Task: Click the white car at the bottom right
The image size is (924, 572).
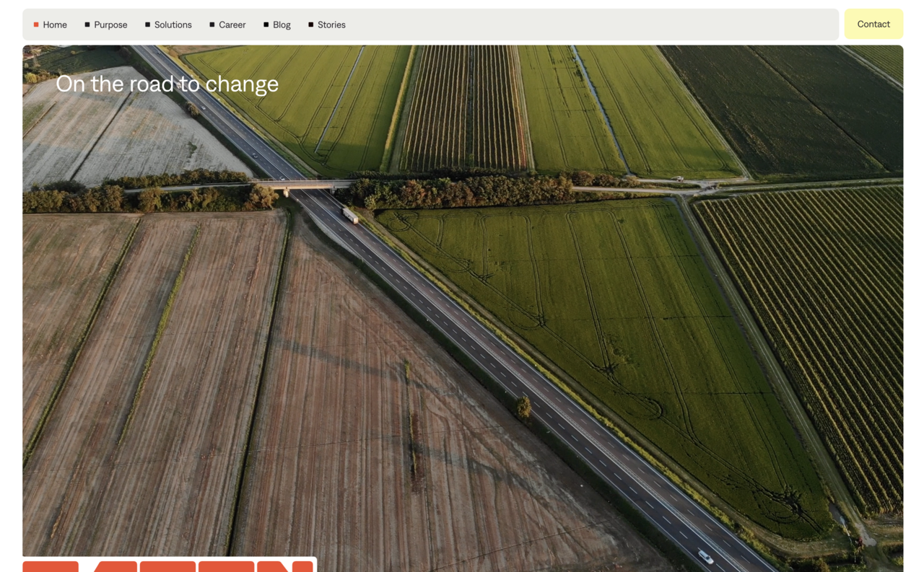Action: (705, 556)
